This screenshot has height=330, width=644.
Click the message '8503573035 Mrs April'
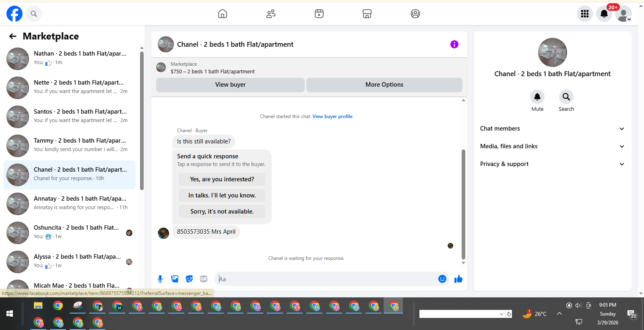tap(206, 232)
